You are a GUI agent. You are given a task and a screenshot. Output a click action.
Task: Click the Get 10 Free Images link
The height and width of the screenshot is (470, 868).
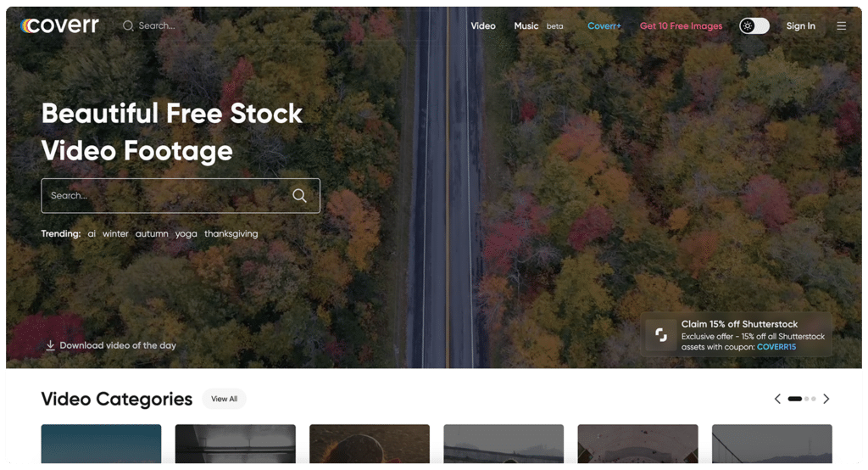click(681, 26)
